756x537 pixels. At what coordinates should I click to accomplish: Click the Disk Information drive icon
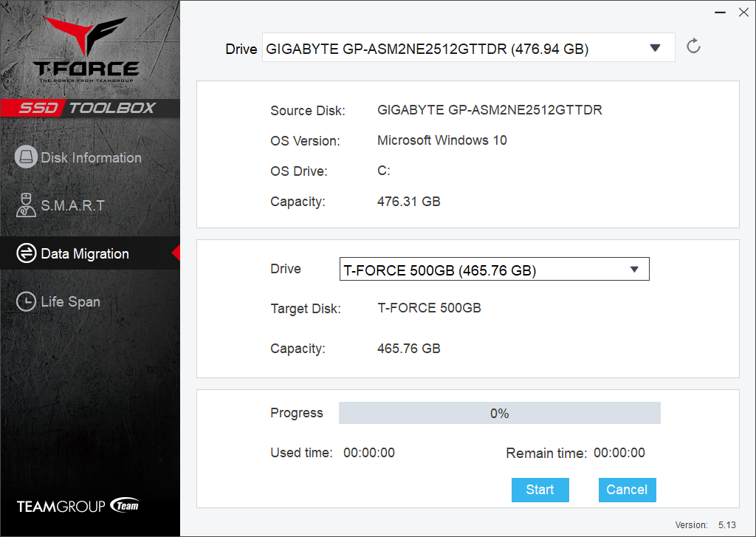point(26,157)
